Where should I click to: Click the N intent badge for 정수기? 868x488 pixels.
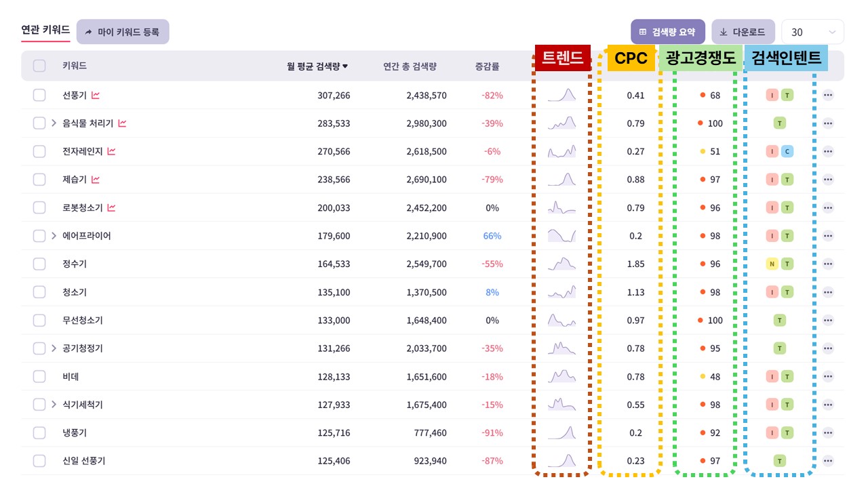(x=772, y=264)
